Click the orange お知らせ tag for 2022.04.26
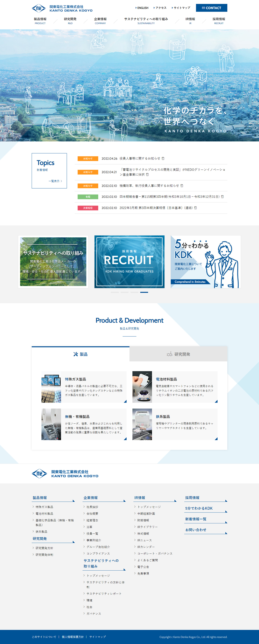 [x=88, y=158]
